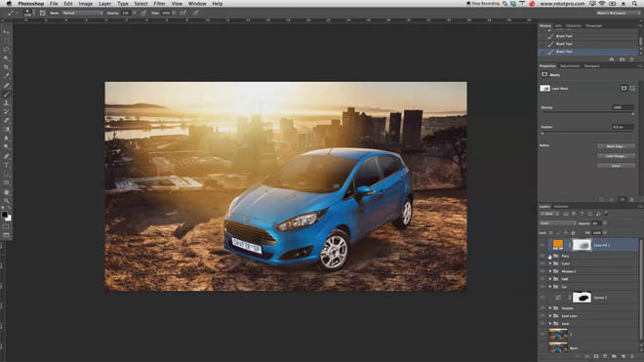Click the foreground color swatch
Screen dimensions: 644x362
(x=5, y=215)
